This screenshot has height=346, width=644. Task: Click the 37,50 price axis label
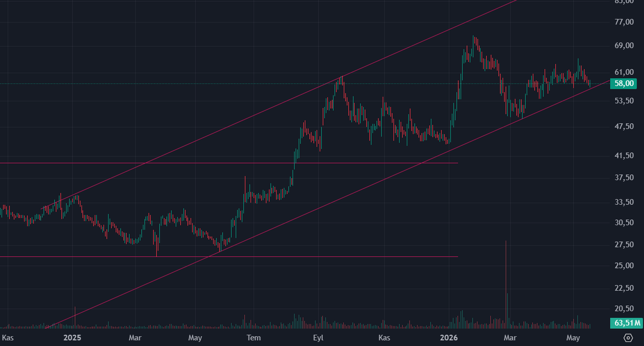click(625, 178)
